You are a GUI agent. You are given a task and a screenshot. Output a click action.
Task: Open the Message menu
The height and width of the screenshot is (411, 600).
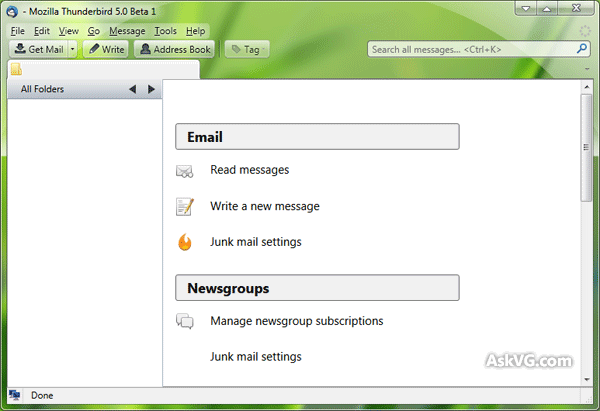tap(127, 31)
